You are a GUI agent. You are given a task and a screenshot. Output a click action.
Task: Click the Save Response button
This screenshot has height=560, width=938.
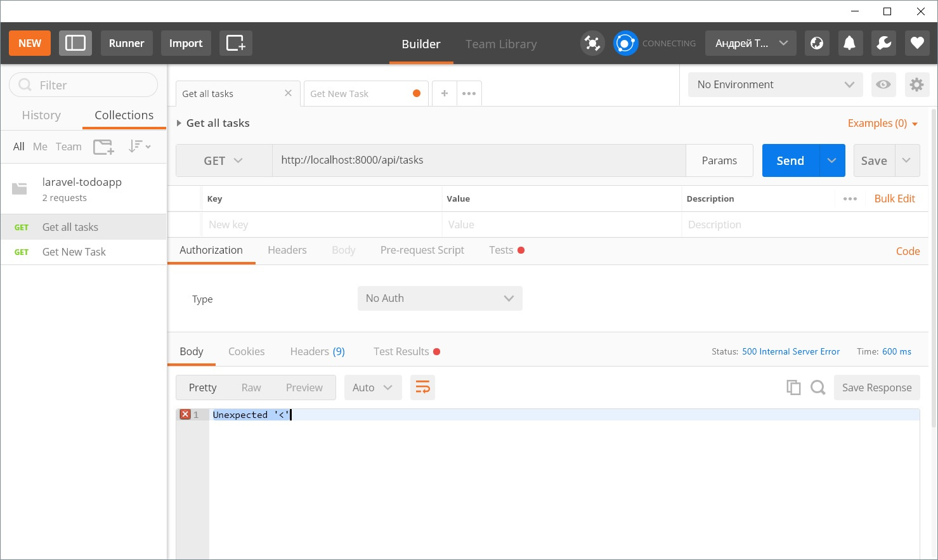click(x=877, y=387)
